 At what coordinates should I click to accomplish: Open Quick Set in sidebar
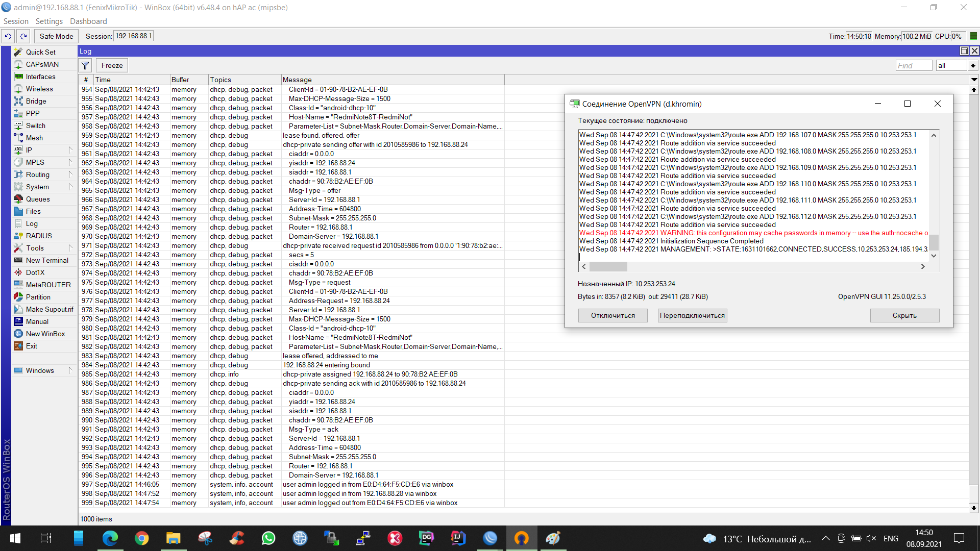pyautogui.click(x=40, y=52)
